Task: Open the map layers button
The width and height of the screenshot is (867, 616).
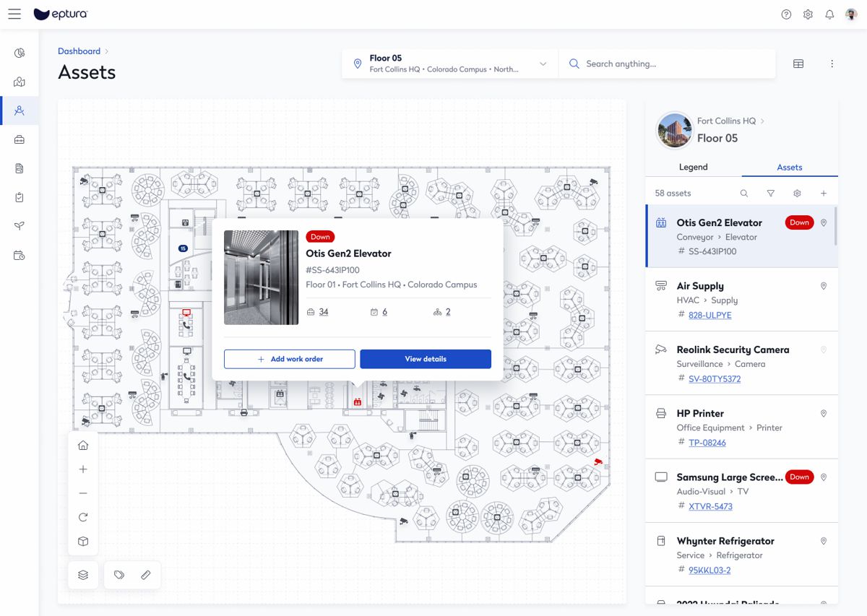Action: 83,575
